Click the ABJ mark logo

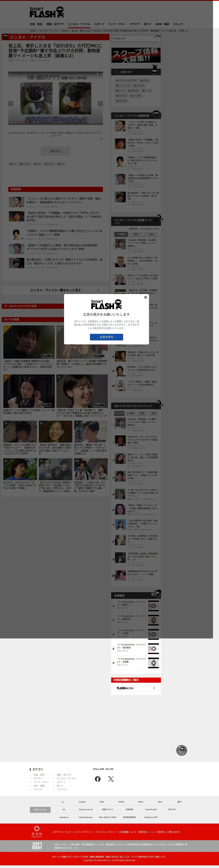click(37, 846)
